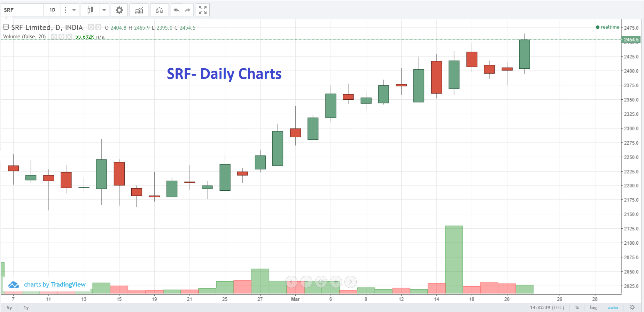Open the chart style dropdown arrow

(x=104, y=10)
